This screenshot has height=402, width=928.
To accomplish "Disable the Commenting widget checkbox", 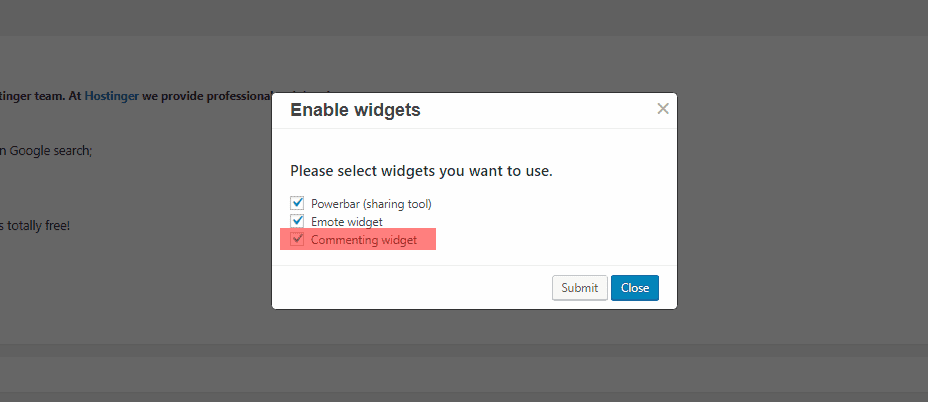I will 297,239.
